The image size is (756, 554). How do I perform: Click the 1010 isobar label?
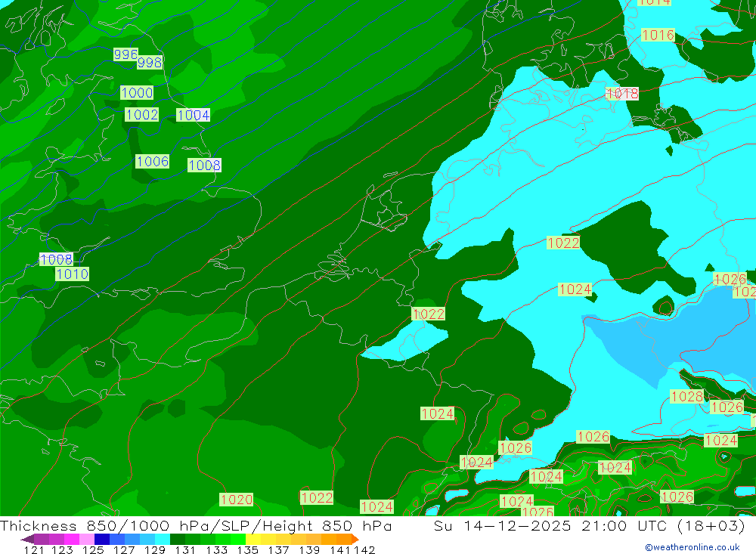[x=73, y=274]
